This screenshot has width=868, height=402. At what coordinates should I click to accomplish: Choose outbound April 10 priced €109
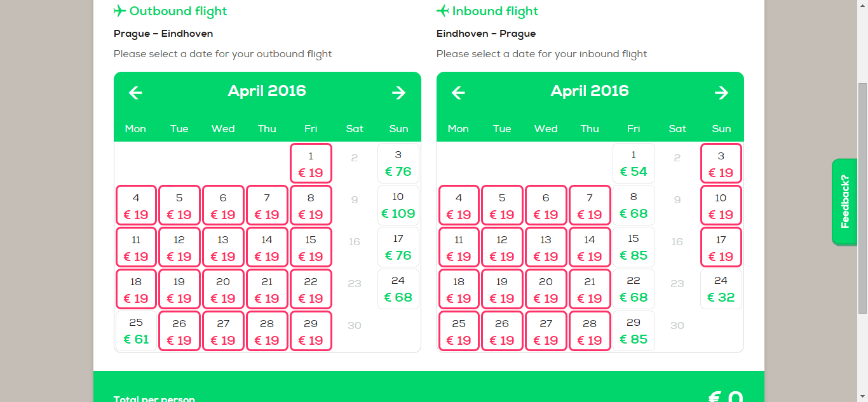[398, 206]
